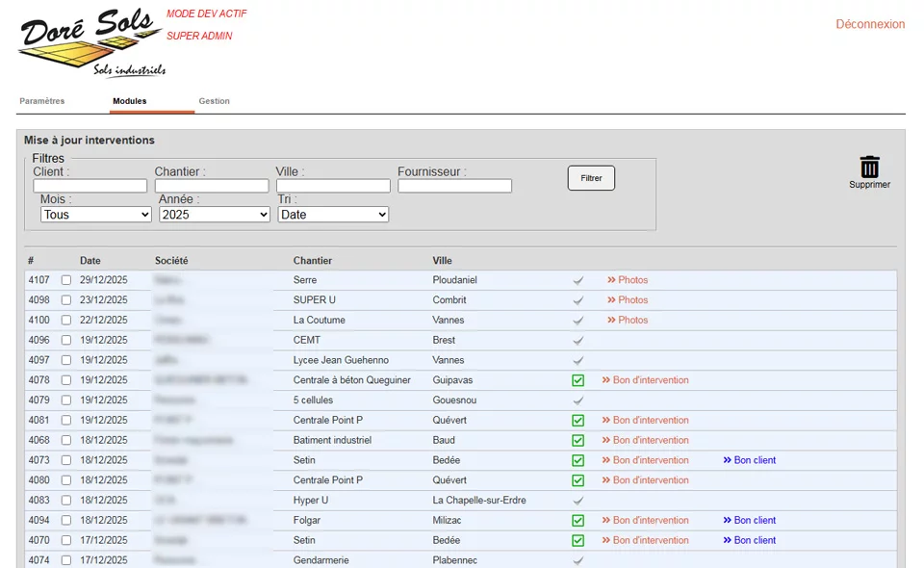
Task: Click the Déconnexion link
Action: (870, 24)
